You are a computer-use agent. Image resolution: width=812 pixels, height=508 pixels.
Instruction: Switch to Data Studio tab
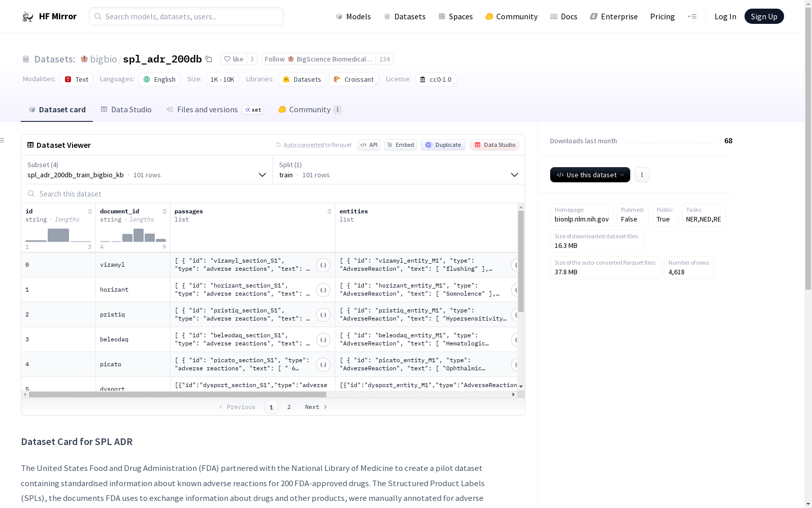click(126, 110)
